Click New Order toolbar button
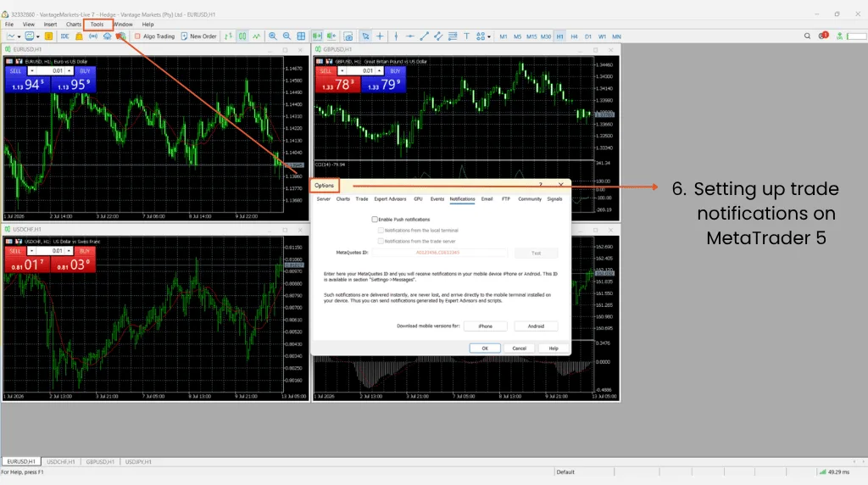This screenshot has width=868, height=485. click(x=198, y=36)
